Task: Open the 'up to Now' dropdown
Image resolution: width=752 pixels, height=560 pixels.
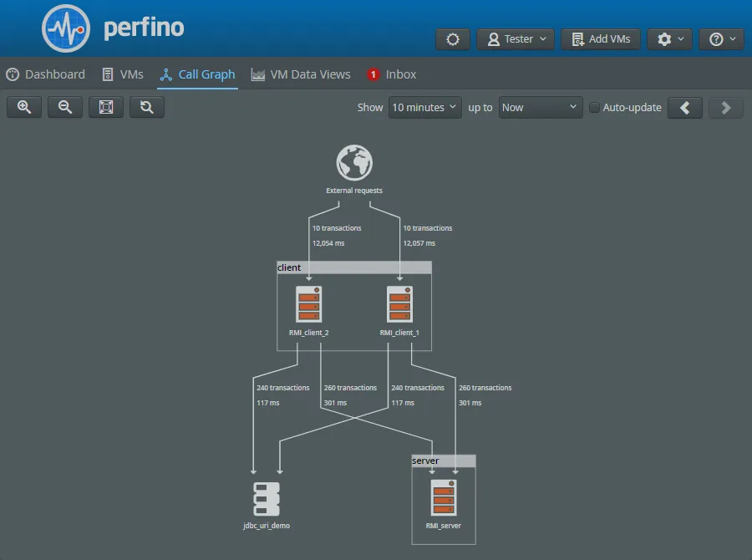Action: [540, 107]
